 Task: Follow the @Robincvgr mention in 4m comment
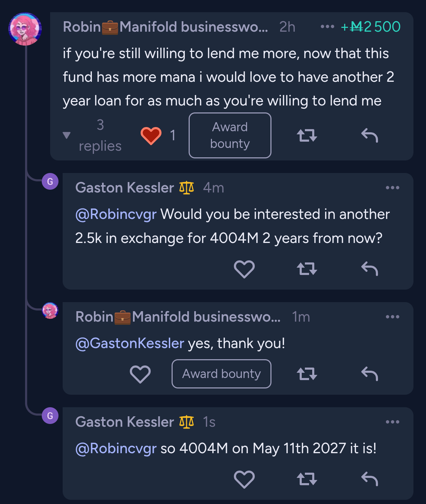116,214
